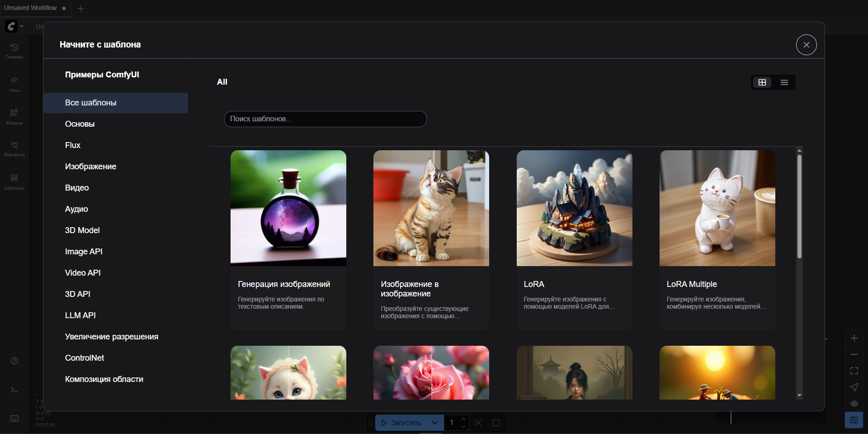Click the Генерация изображений title text
The height and width of the screenshot is (434, 868).
tap(284, 284)
